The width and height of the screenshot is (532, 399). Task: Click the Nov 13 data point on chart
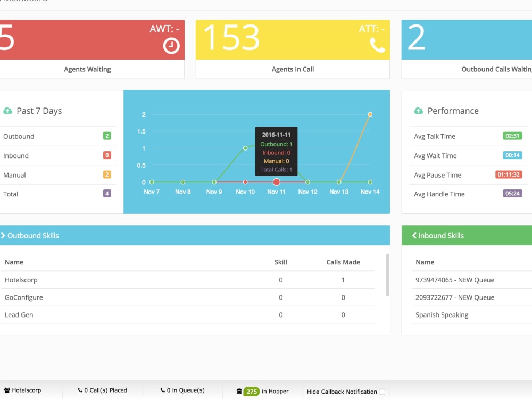[x=339, y=182]
